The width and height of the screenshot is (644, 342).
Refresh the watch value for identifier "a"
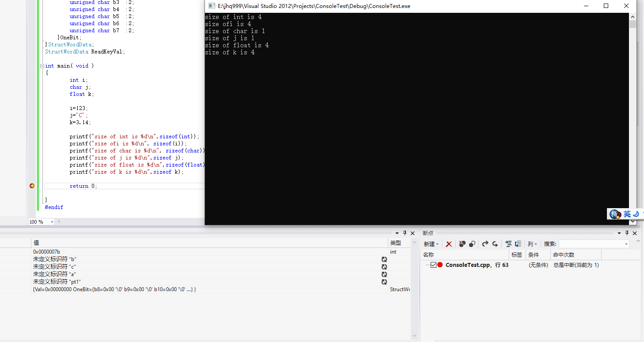click(x=384, y=274)
